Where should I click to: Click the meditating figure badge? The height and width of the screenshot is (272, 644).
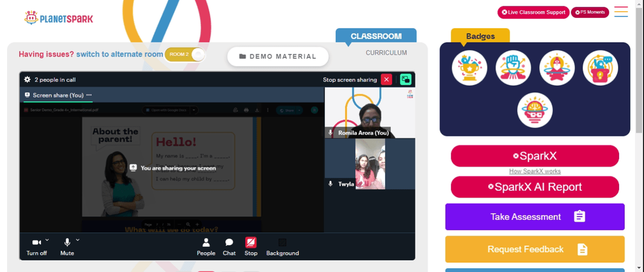coord(557,68)
